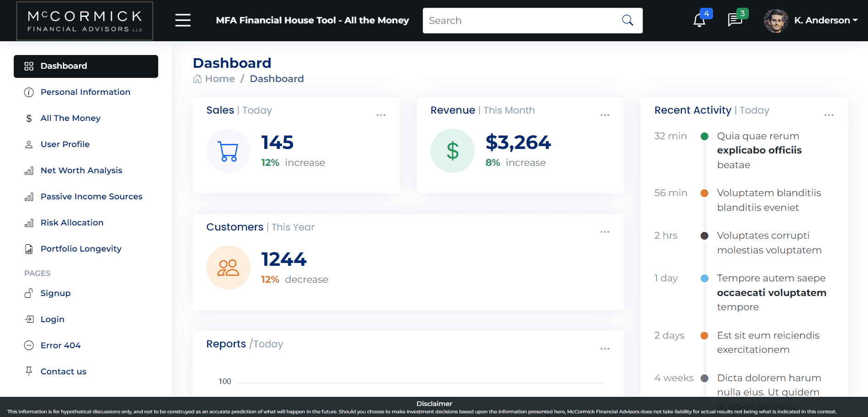The height and width of the screenshot is (417, 868).
Task: Open Sales card options ellipsis
Action: 381,115
